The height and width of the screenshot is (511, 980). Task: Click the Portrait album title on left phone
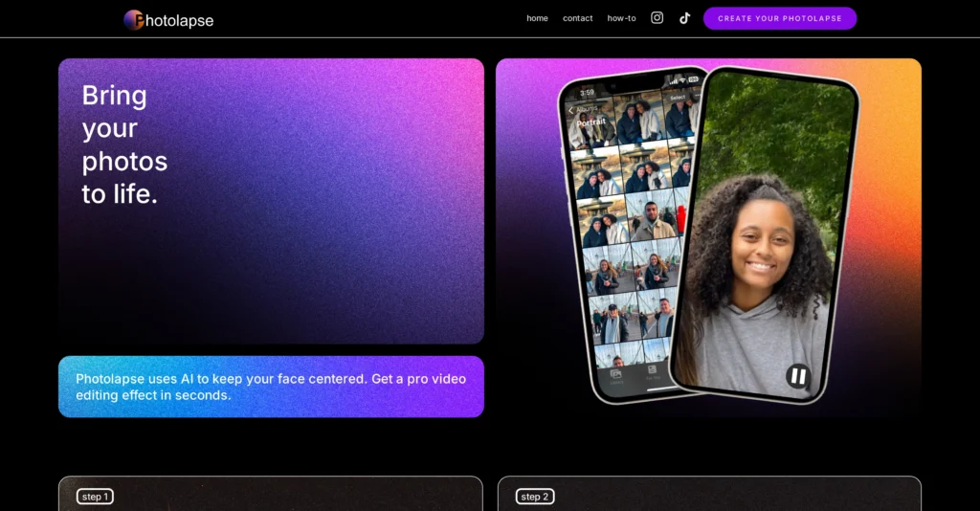tap(590, 122)
